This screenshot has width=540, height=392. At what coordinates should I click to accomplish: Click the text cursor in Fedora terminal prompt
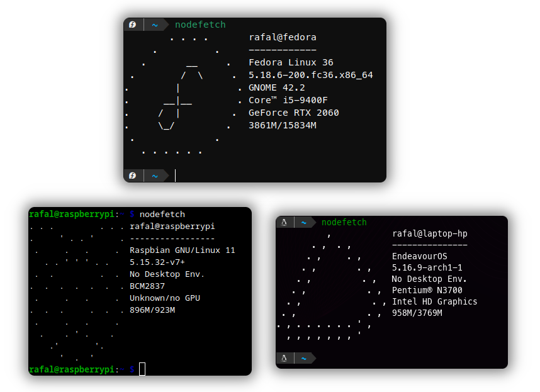pos(176,176)
